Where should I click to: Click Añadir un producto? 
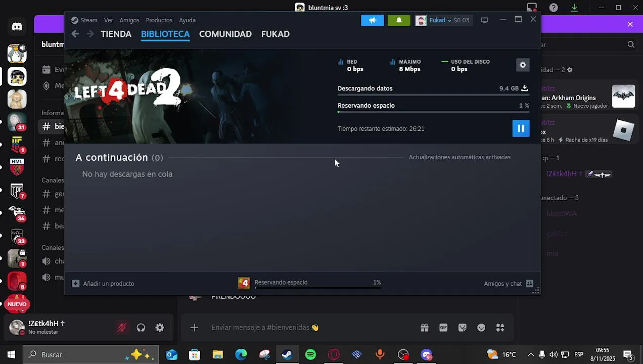[x=103, y=284]
